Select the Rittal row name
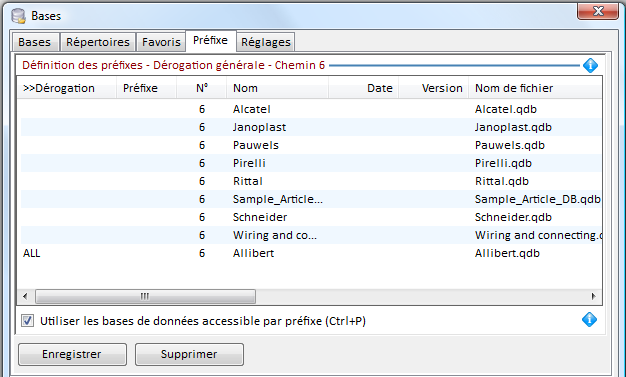 tap(248, 181)
